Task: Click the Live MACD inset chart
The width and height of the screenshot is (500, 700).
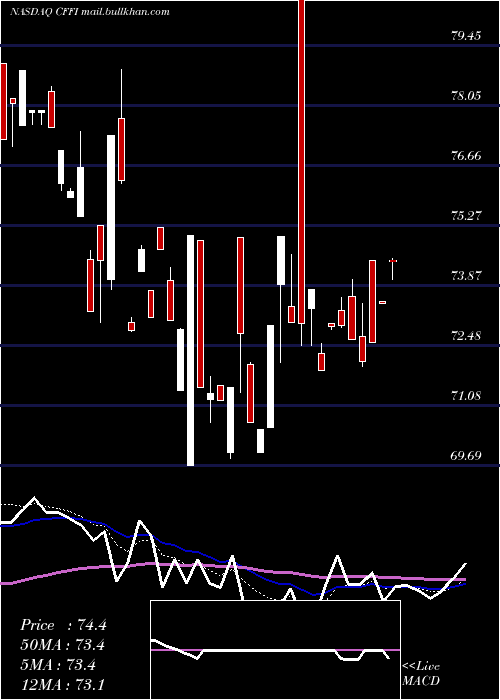Action: click(275, 650)
